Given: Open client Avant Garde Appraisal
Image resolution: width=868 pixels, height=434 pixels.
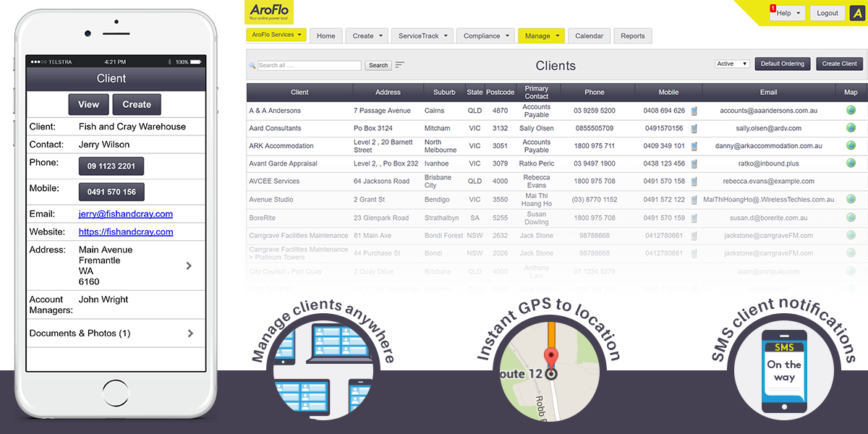Looking at the screenshot, I should pos(283,163).
